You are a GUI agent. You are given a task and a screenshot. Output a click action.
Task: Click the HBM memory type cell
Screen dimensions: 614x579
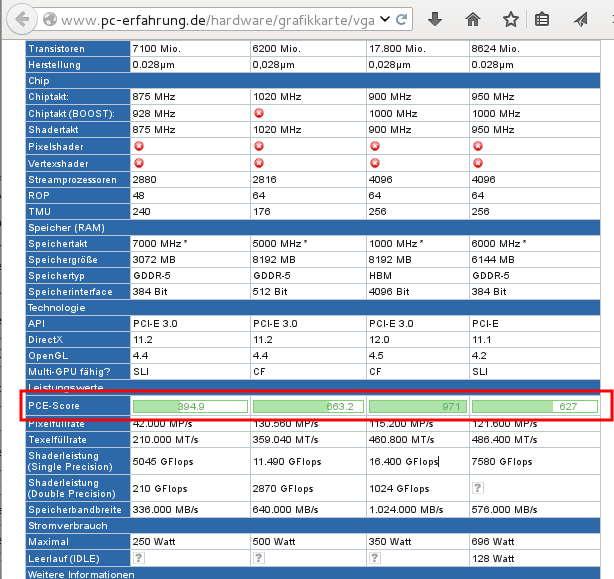click(x=418, y=276)
